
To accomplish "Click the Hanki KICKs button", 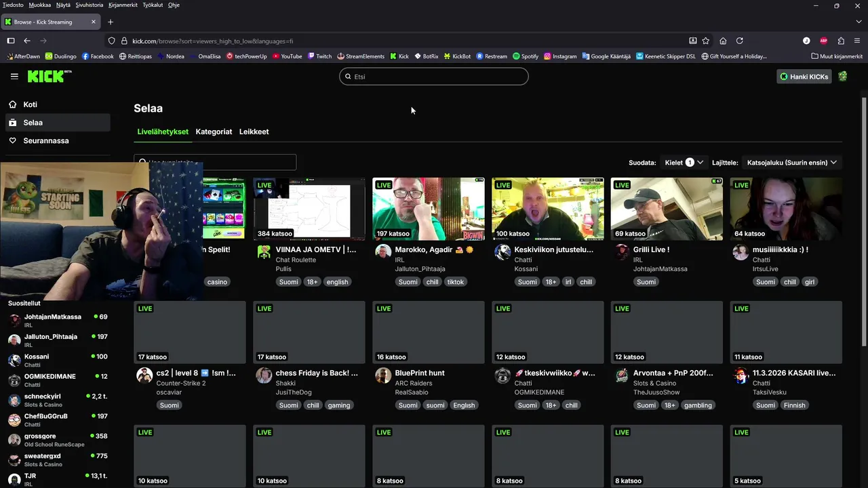I will (x=804, y=77).
